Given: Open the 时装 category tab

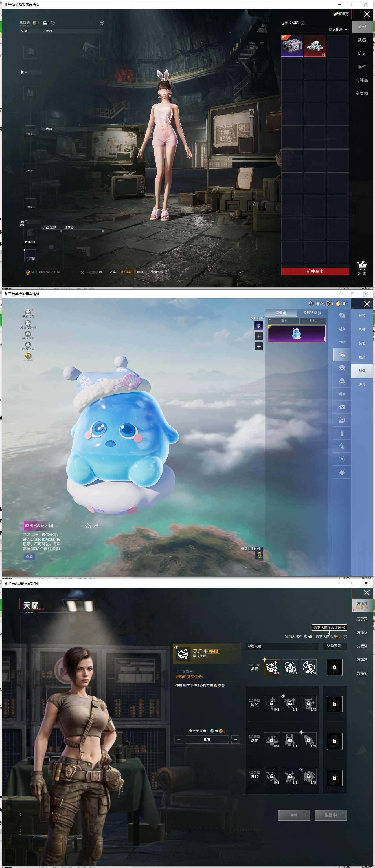Looking at the screenshot, I should click(x=362, y=316).
